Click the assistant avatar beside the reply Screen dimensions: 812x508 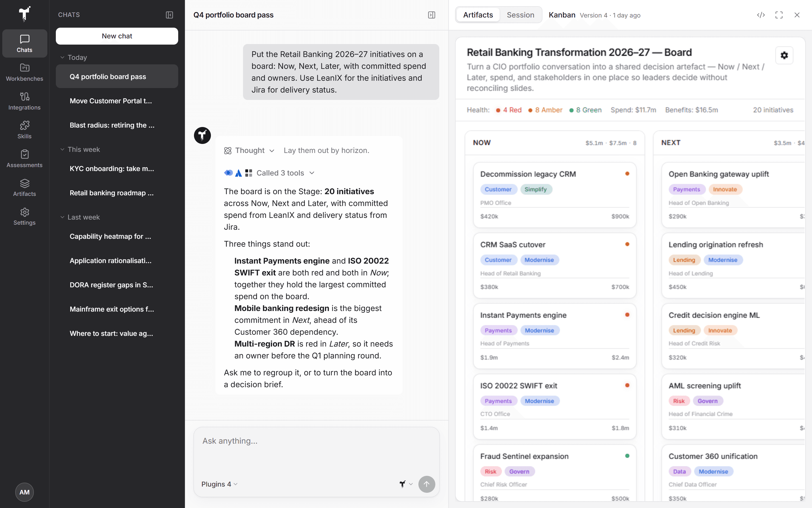[x=202, y=135]
